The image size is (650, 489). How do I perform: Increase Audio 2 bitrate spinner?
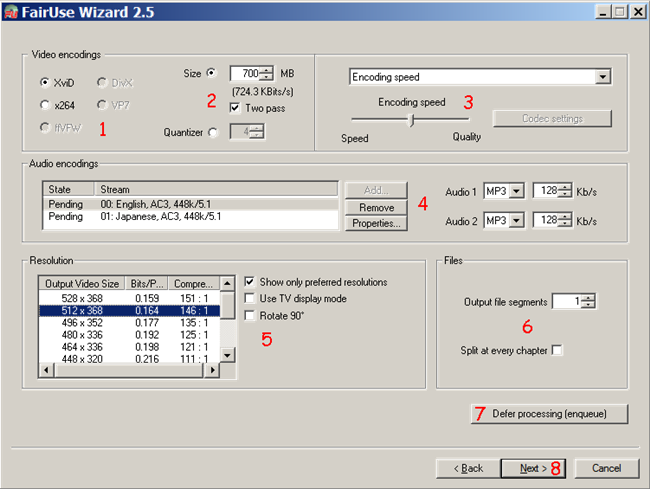[565, 217]
